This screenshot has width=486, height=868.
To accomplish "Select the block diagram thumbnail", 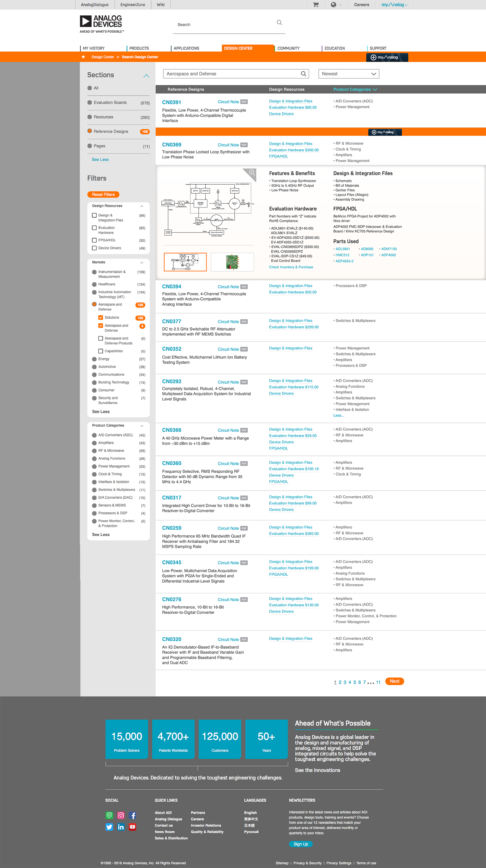I will 185,262.
